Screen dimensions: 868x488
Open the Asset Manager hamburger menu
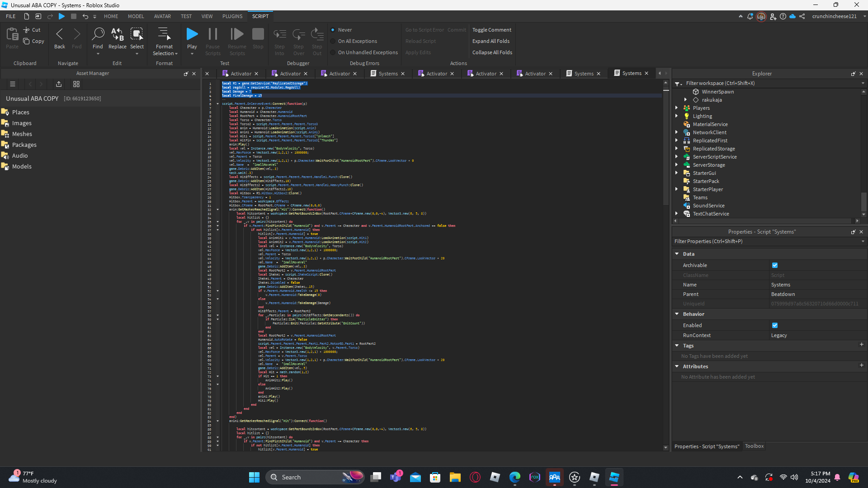(x=13, y=84)
